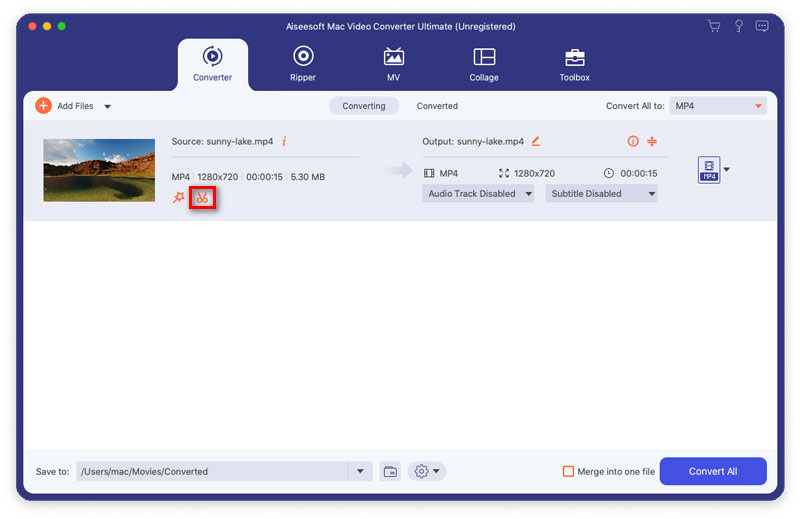Viewport: 800px width, 519px height.
Task: Show the Converting list
Action: tap(364, 106)
